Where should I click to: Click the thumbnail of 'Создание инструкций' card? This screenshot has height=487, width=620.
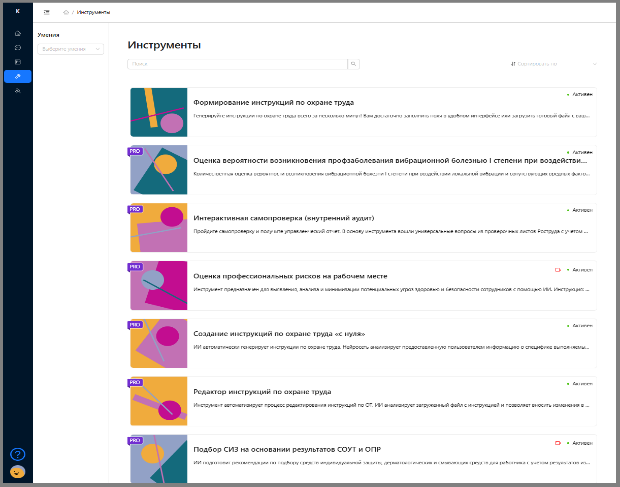point(158,343)
